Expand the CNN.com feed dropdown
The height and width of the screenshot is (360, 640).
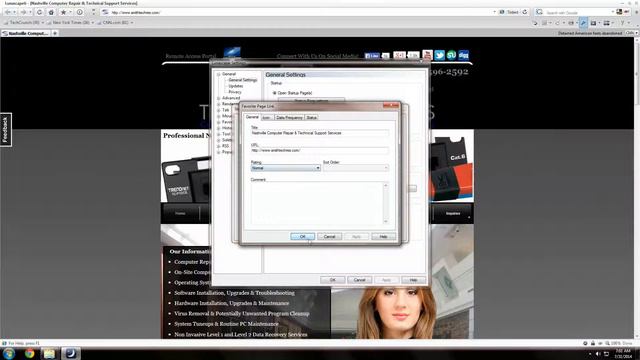[x=131, y=23]
